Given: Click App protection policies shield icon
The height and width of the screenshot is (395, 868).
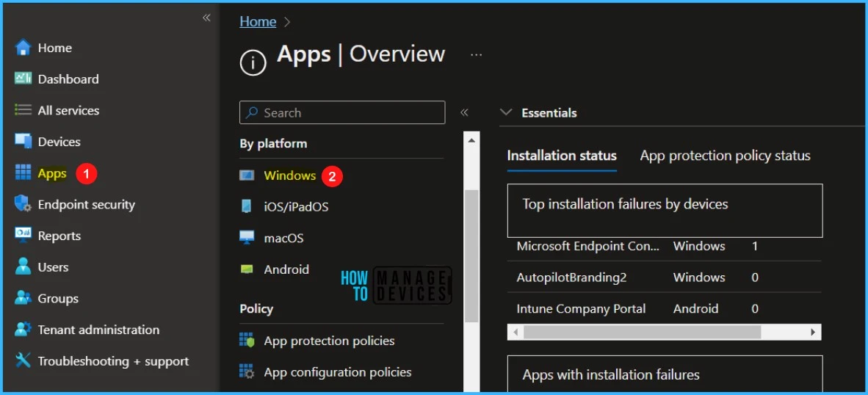Looking at the screenshot, I should point(246,340).
